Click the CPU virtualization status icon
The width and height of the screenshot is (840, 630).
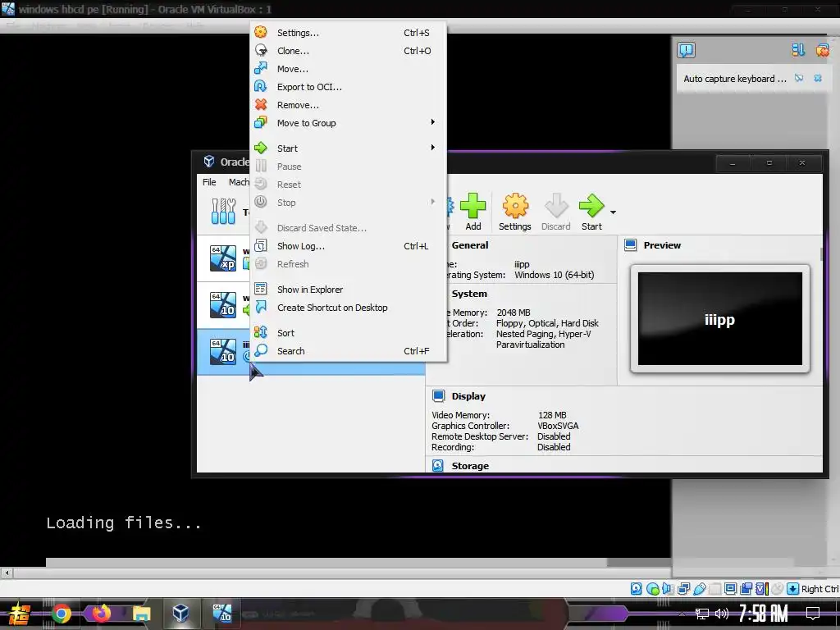point(762,589)
